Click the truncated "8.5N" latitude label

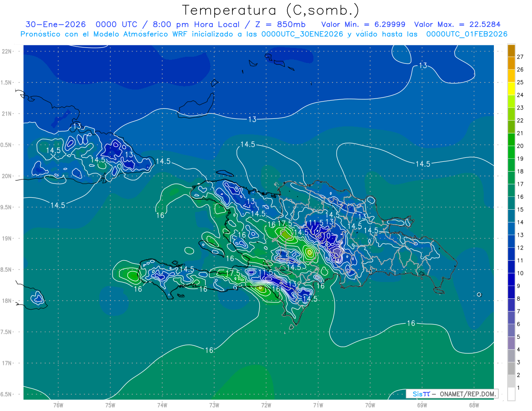click(x=6, y=270)
